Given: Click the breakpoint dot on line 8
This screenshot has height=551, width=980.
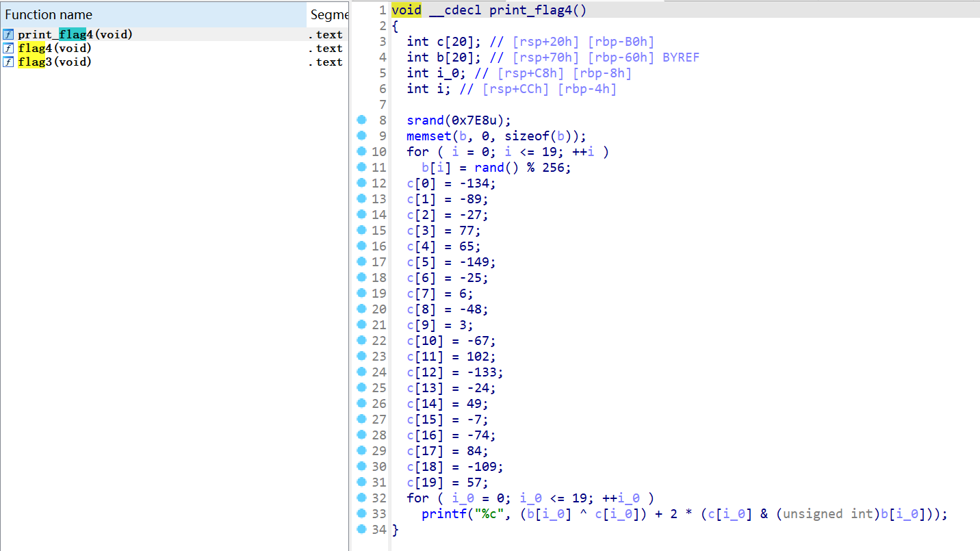Looking at the screenshot, I should [361, 120].
